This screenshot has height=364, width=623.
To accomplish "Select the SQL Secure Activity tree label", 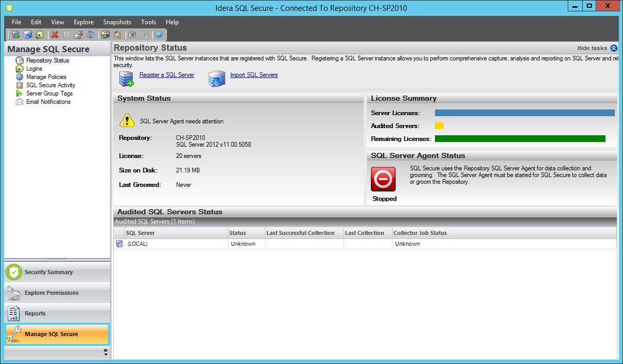I will pos(51,85).
